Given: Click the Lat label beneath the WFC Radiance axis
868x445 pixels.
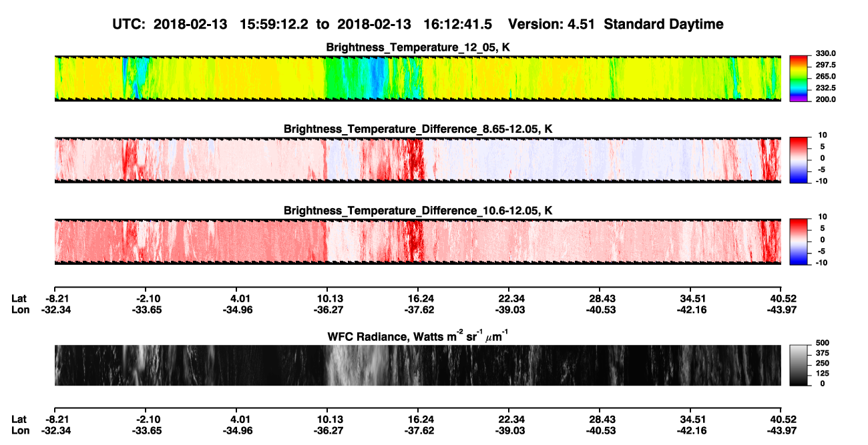Looking at the screenshot, I should 19,419.
